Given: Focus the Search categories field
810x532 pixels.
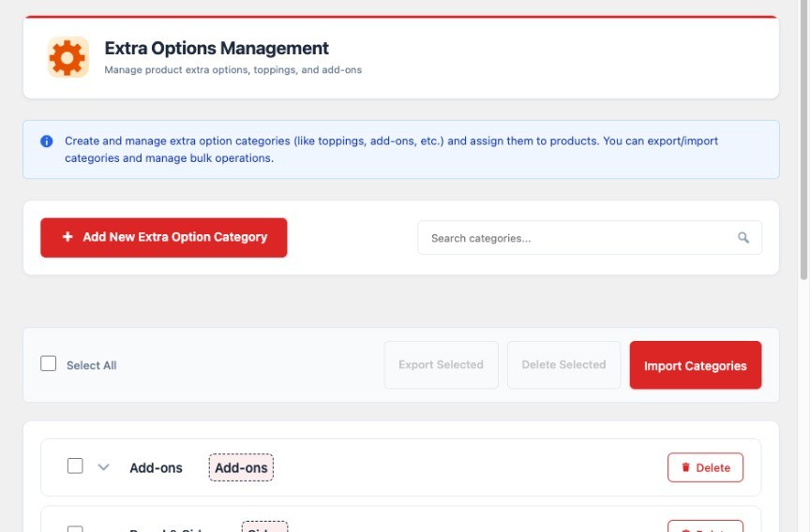Looking at the screenshot, I should (590, 238).
